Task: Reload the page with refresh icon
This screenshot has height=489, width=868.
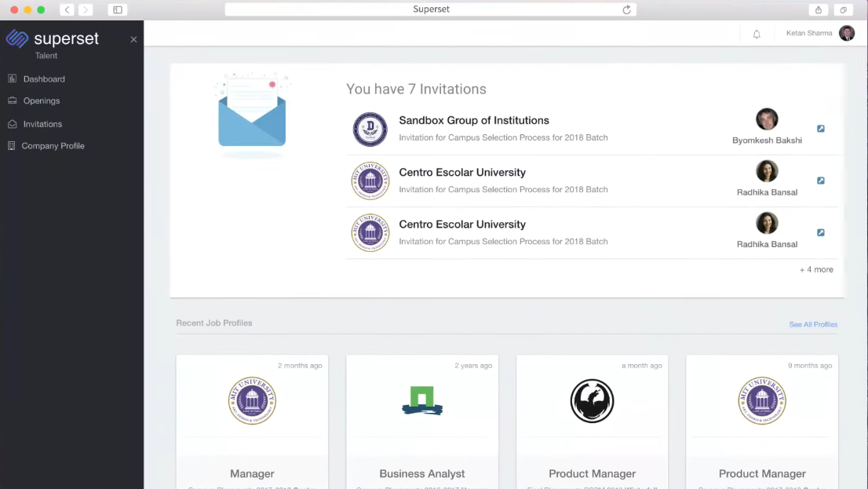Action: (x=626, y=9)
